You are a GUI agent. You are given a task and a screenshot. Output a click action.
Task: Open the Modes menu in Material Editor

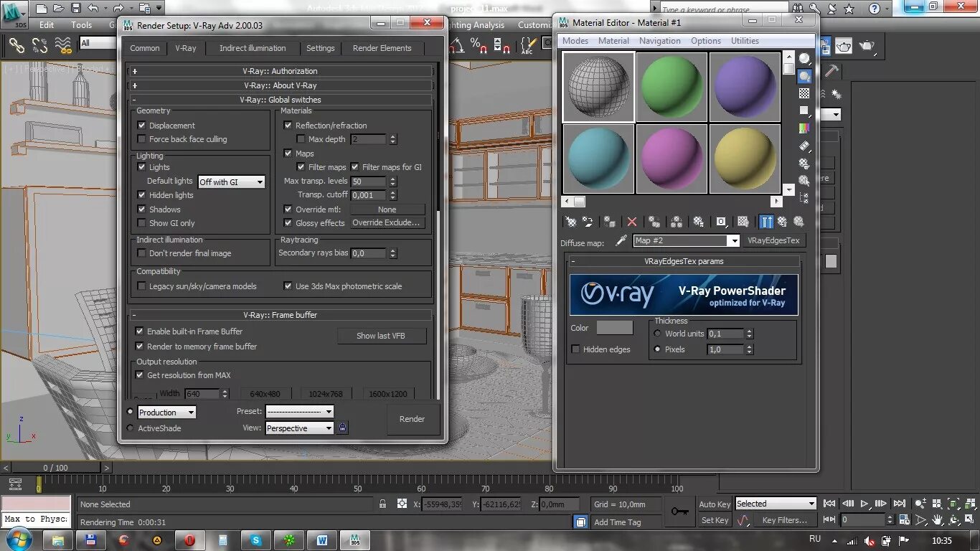pyautogui.click(x=575, y=41)
